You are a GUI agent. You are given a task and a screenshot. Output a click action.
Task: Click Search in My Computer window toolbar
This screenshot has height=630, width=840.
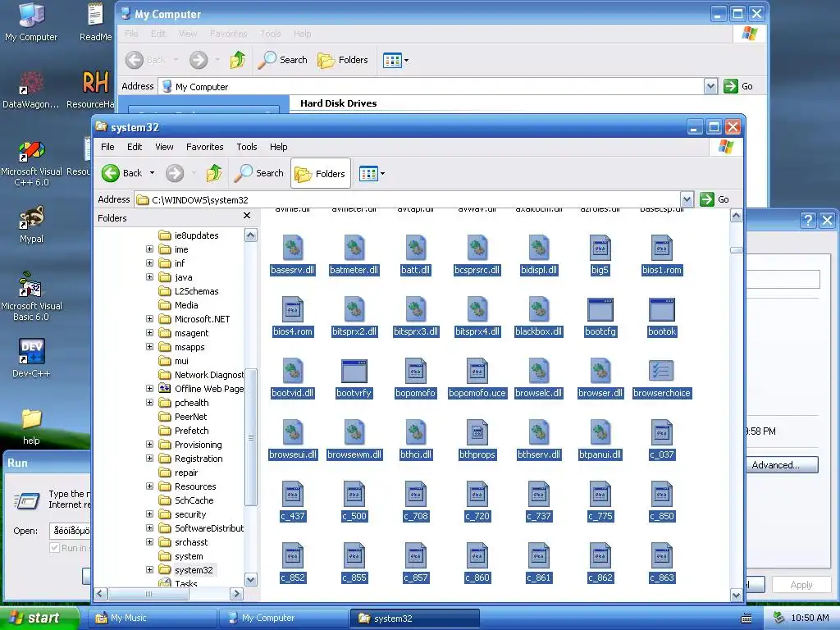pyautogui.click(x=282, y=60)
